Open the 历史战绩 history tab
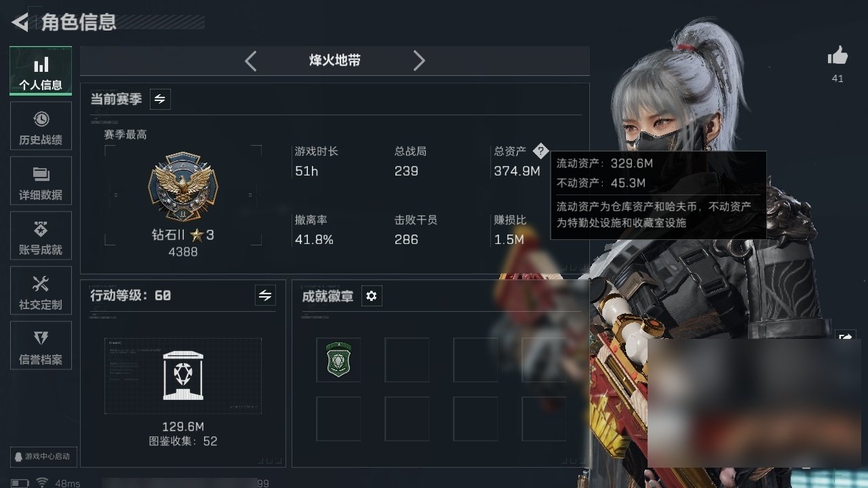 pos(41,127)
